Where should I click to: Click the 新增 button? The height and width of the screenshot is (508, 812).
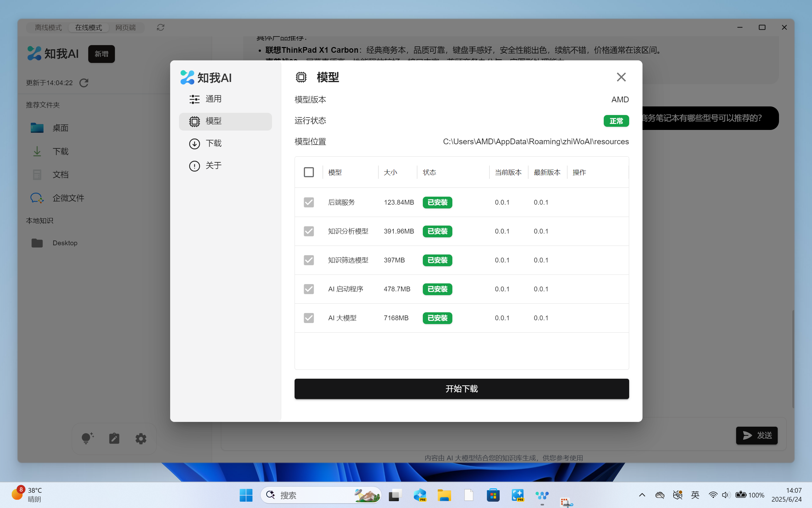(101, 54)
